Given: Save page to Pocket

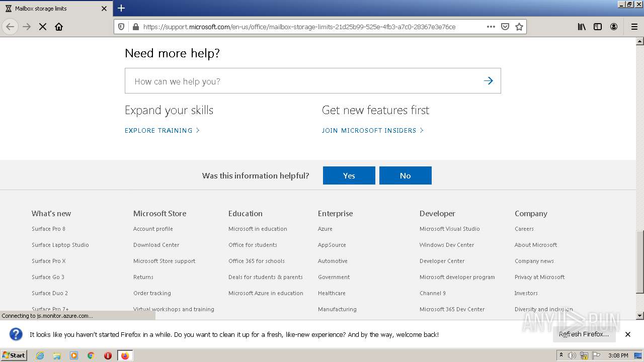Looking at the screenshot, I should pyautogui.click(x=505, y=27).
